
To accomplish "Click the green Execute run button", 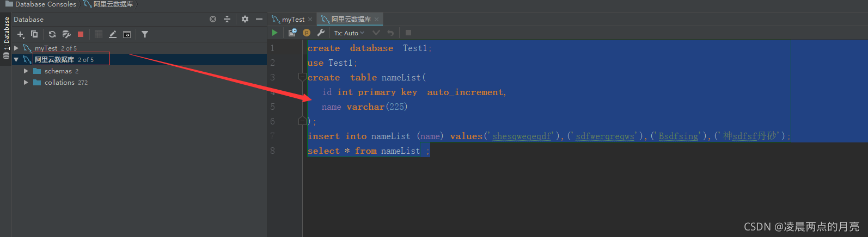I will pyautogui.click(x=274, y=33).
